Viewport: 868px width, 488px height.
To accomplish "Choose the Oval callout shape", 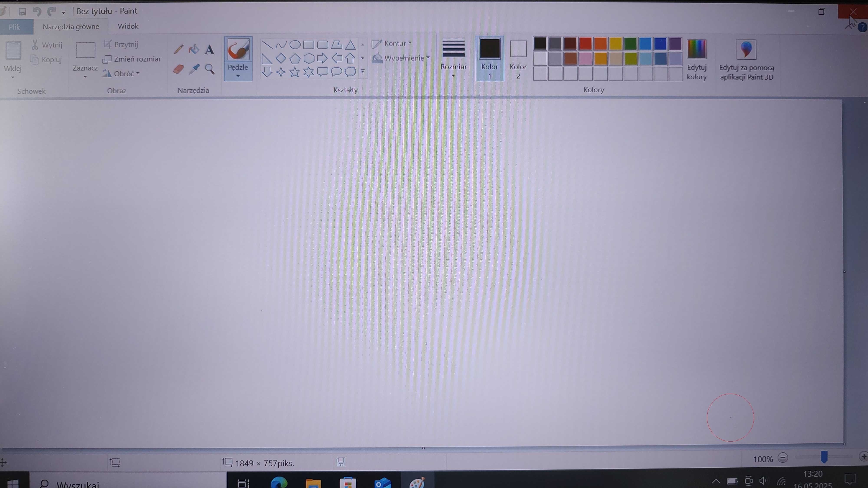I will [x=336, y=72].
